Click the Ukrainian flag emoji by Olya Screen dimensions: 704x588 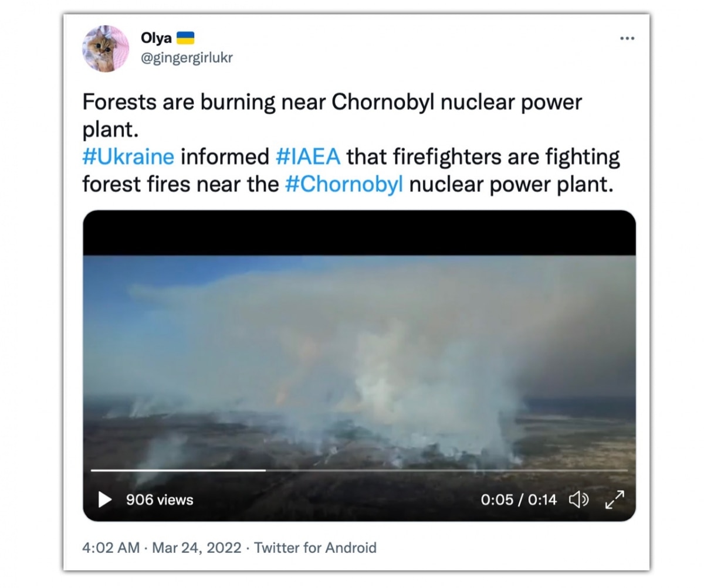point(185,39)
